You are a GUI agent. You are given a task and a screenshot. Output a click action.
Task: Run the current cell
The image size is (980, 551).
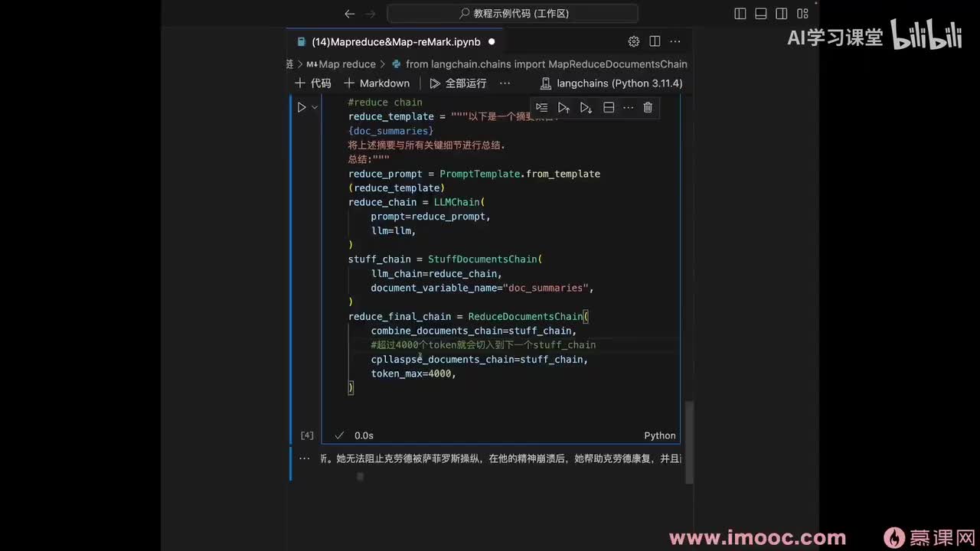coord(302,107)
